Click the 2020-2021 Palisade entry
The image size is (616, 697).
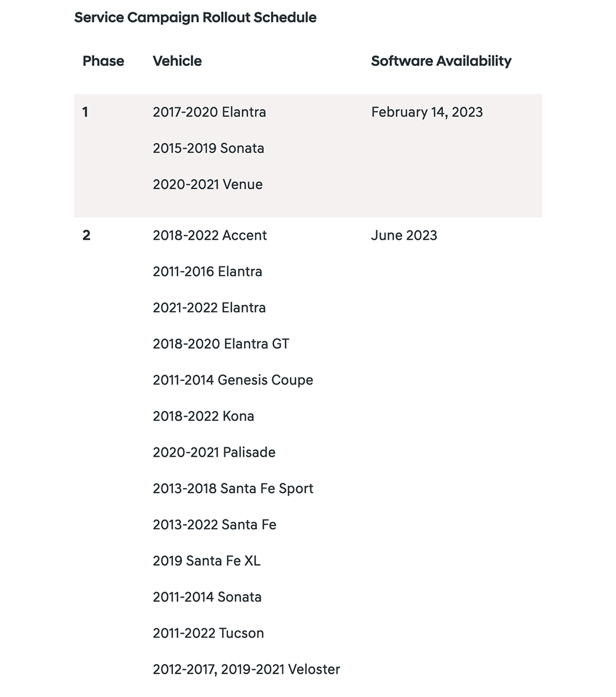pos(214,452)
